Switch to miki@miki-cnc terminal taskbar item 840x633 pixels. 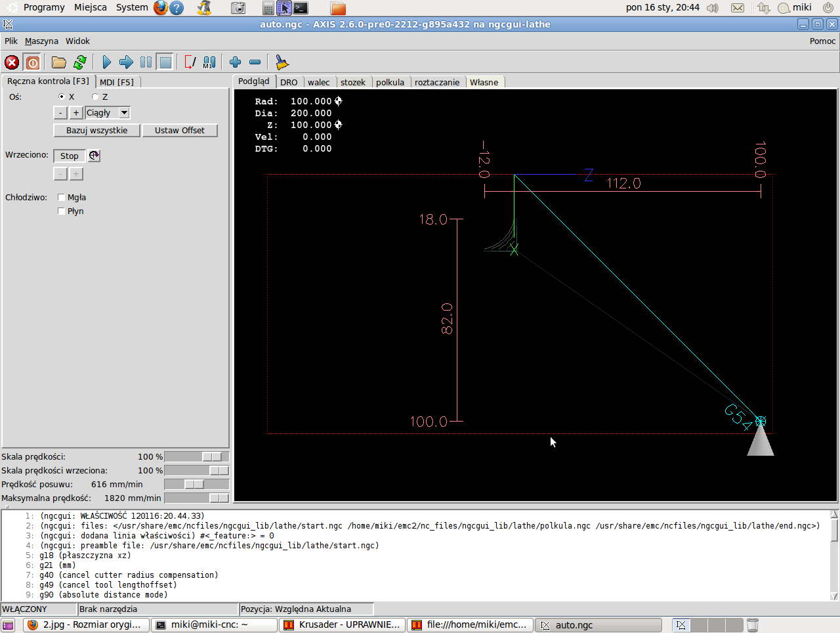pos(215,624)
